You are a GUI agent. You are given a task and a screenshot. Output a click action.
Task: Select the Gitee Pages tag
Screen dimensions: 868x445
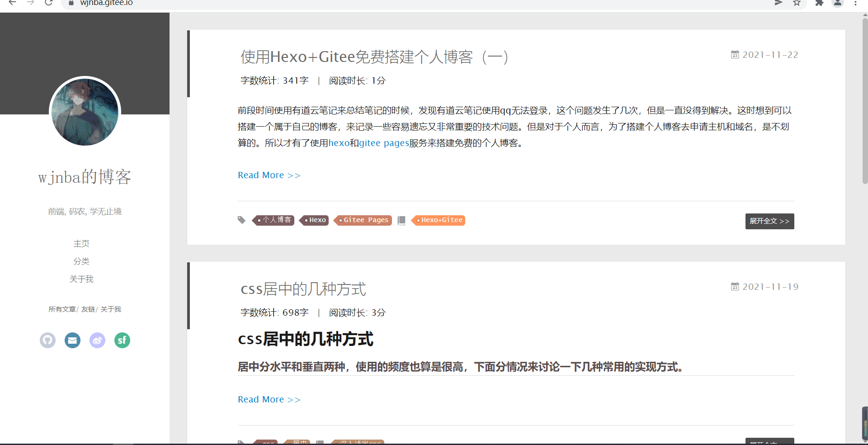pos(365,220)
